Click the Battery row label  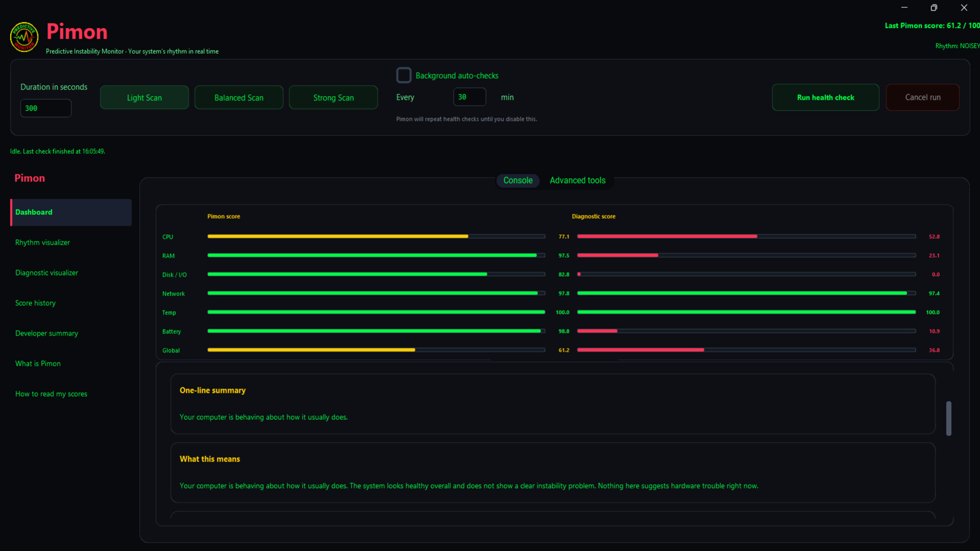171,332
